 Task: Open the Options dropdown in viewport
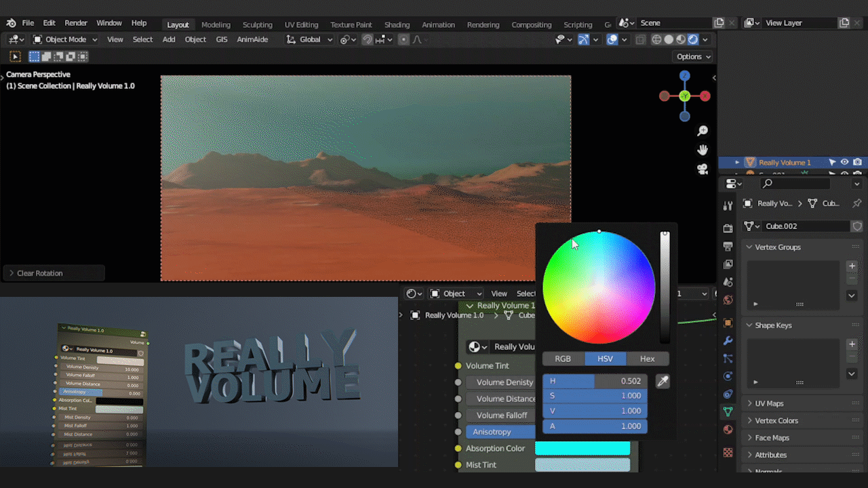[692, 57]
